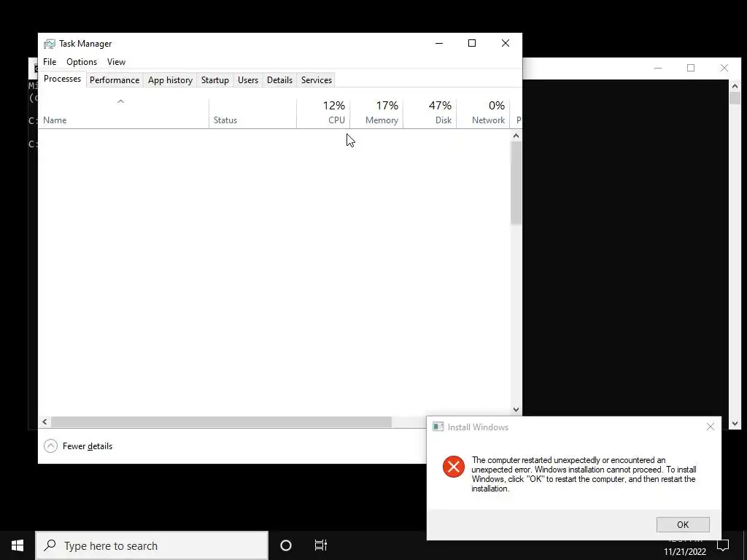Click the search magnifier icon in taskbar
This screenshot has width=747, height=560.
pyautogui.click(x=50, y=545)
